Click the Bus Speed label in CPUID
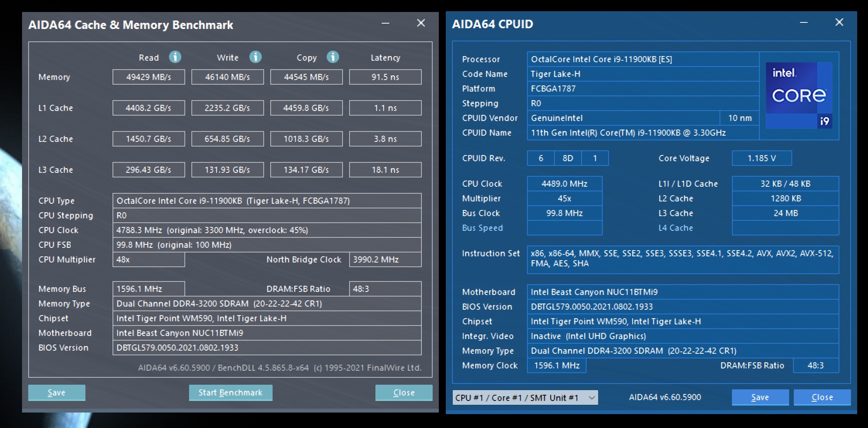 tap(483, 228)
